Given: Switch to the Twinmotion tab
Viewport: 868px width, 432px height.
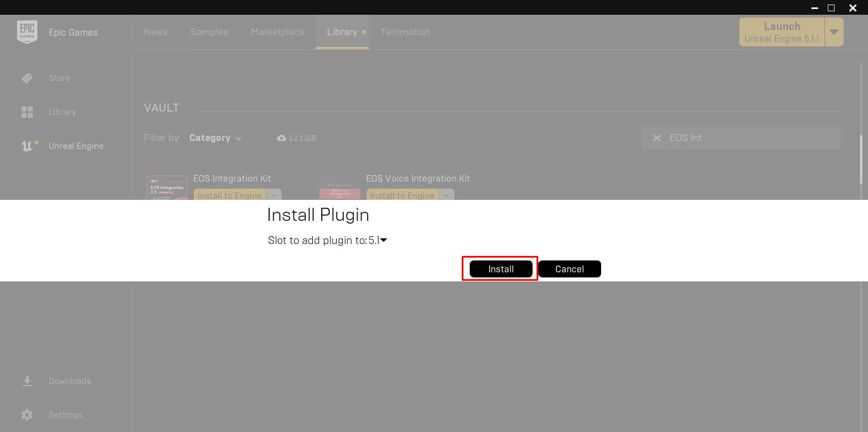Looking at the screenshot, I should [405, 32].
